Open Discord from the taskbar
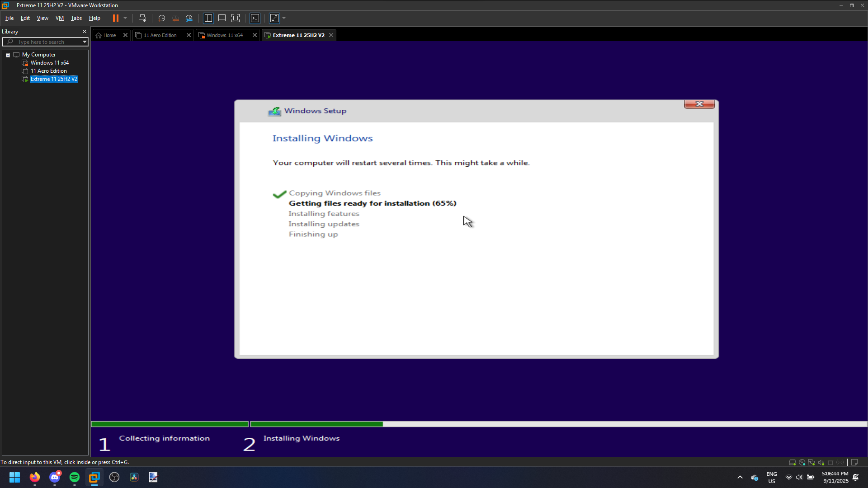868x488 pixels. [55, 477]
